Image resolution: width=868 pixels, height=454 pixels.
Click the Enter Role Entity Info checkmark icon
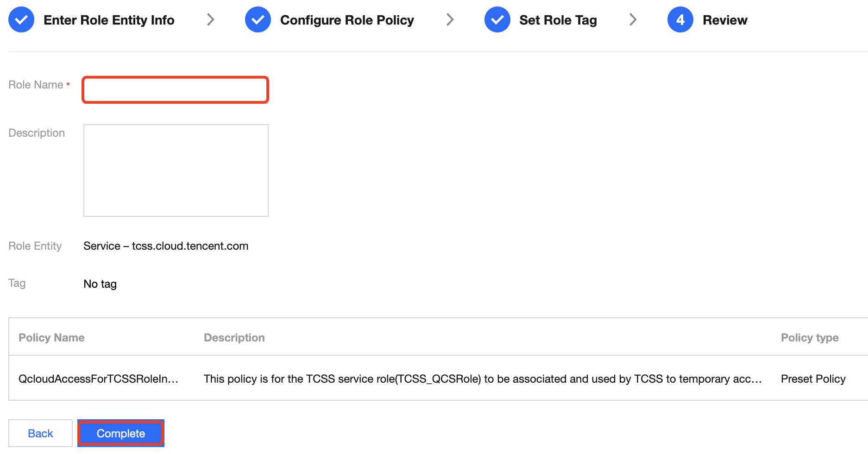(21, 20)
